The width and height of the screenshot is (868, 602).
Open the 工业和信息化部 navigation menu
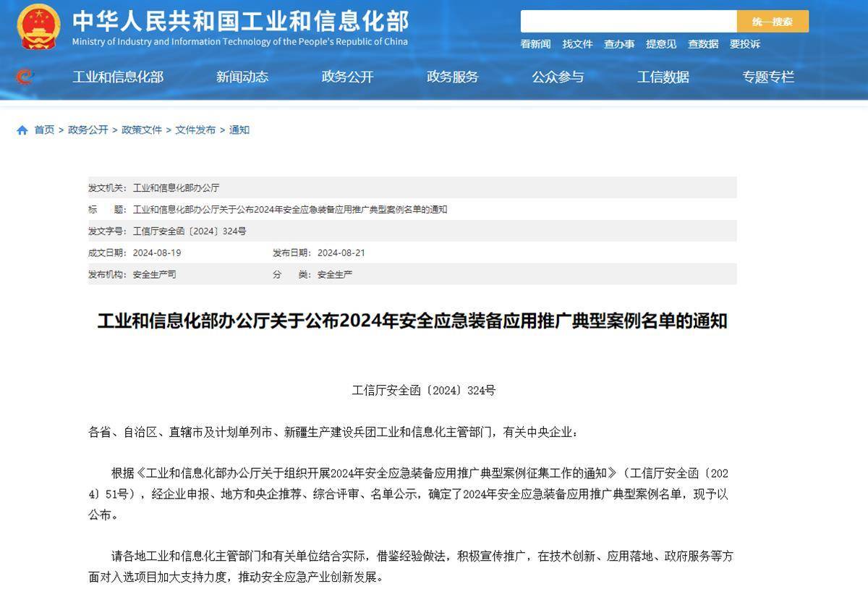[x=118, y=77]
